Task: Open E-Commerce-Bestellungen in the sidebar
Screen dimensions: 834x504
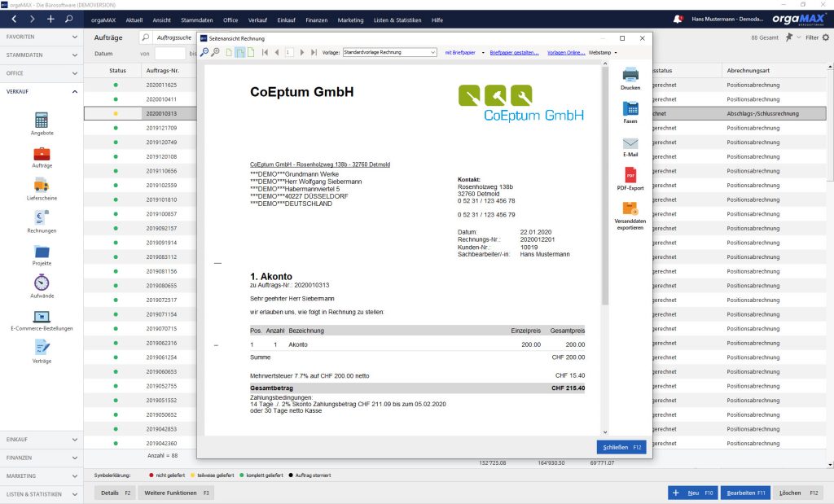Action: pos(42,320)
